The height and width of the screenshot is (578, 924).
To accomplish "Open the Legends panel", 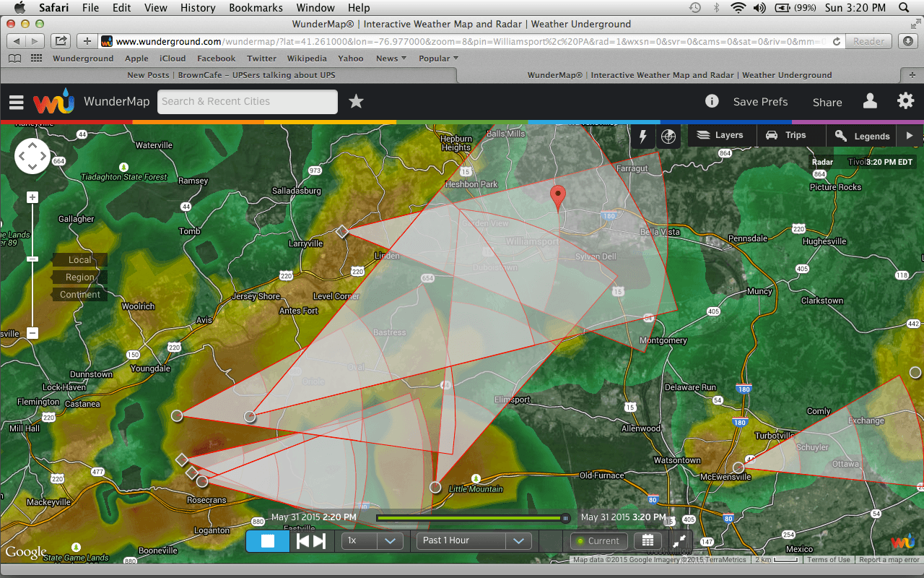I will (x=862, y=136).
